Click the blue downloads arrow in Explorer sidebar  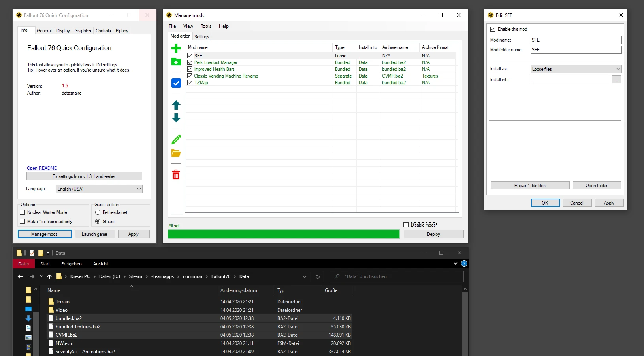[x=28, y=318]
